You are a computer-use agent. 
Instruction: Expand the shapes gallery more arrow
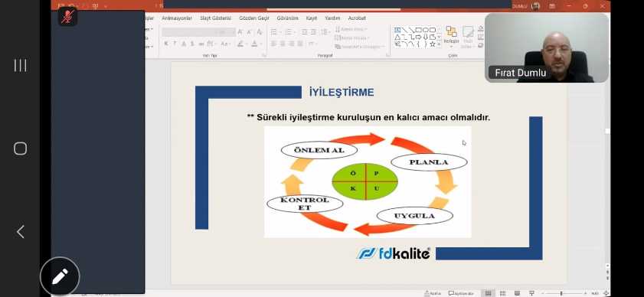coord(439,44)
